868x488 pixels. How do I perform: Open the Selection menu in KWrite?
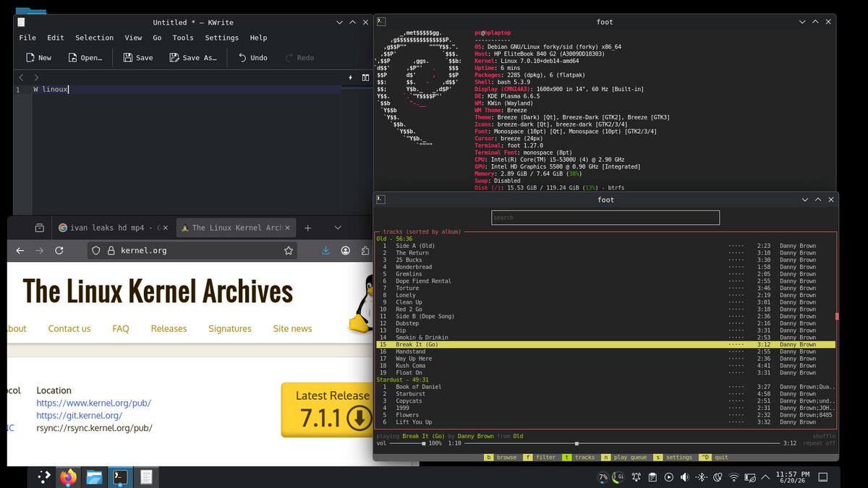click(x=95, y=38)
